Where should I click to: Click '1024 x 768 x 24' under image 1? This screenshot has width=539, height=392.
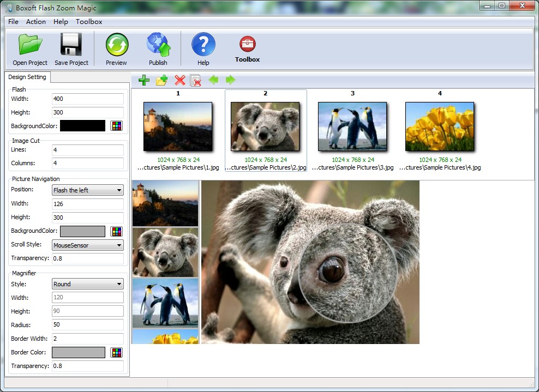click(178, 160)
